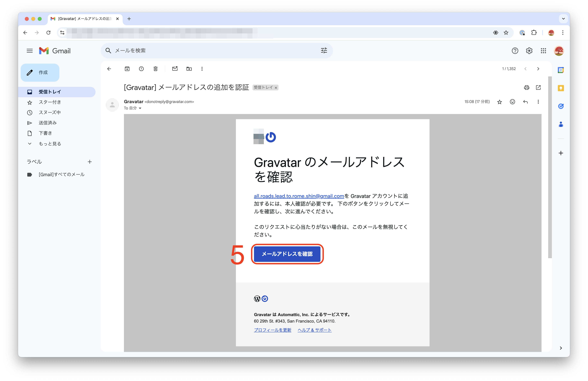Open プロフィールを更新 link

(x=273, y=330)
